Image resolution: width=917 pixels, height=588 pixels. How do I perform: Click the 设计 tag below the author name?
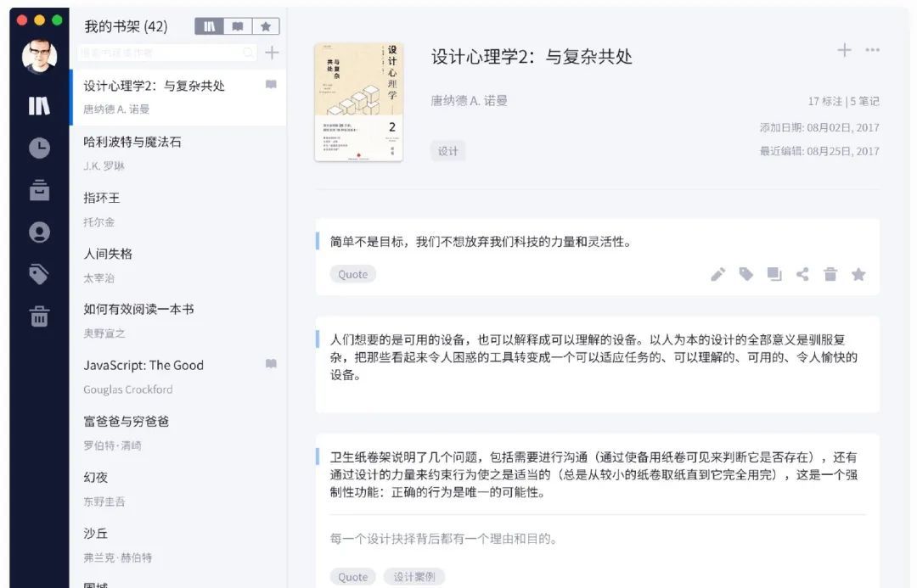[x=447, y=150]
